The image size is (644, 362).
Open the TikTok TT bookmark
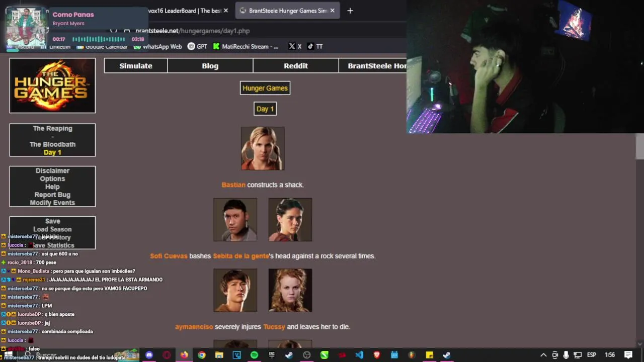click(x=315, y=46)
